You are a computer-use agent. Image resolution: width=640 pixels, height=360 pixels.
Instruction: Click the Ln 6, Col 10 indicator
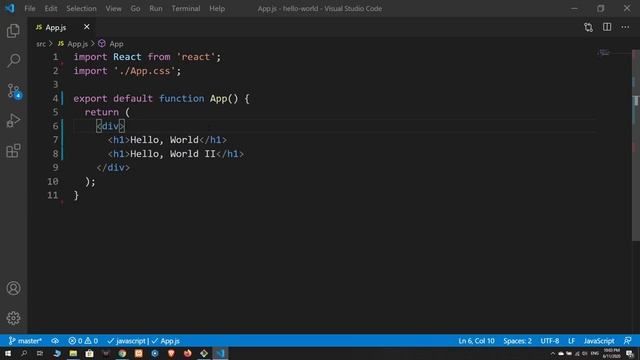click(476, 341)
